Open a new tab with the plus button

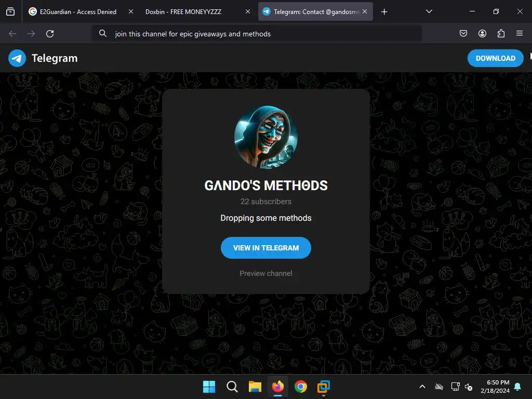(x=384, y=12)
